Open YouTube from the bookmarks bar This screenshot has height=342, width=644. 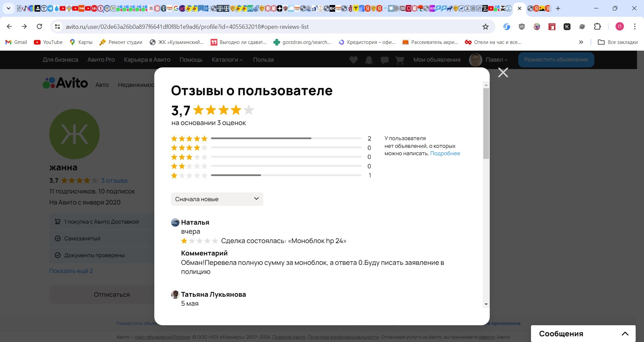48,42
